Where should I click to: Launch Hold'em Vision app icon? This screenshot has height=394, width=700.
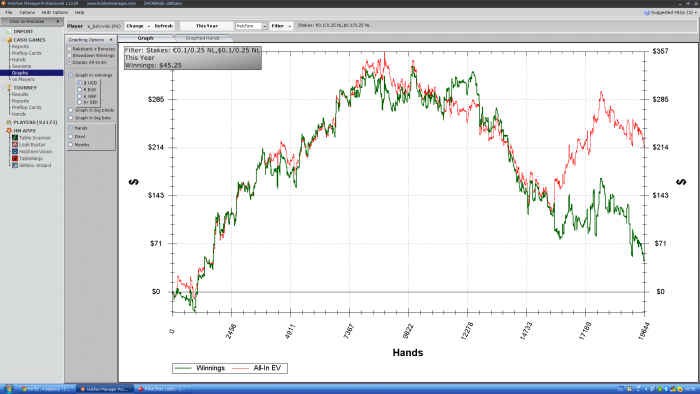[15, 151]
